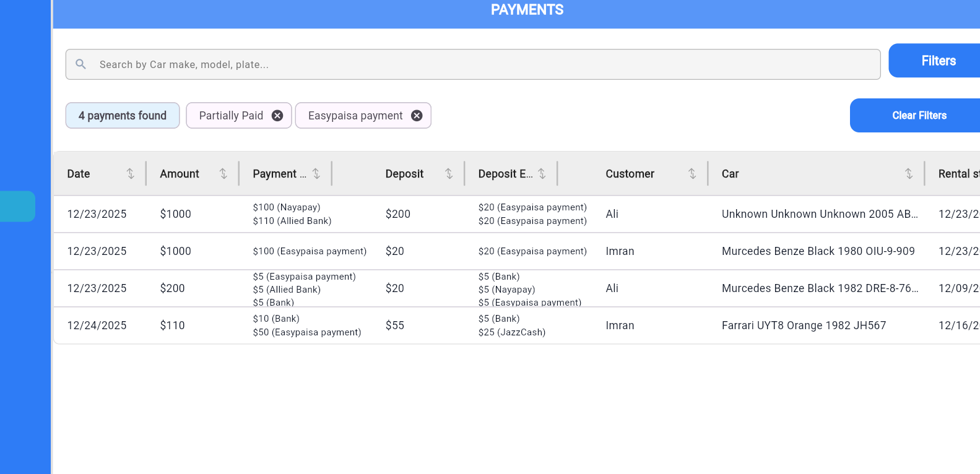The height and width of the screenshot is (474, 980).
Task: Click the Unknown 2005 car cell
Action: 819,214
